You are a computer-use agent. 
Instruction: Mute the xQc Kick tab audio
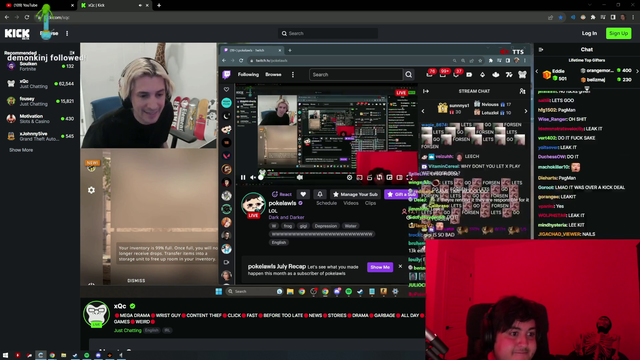[x=140, y=5]
